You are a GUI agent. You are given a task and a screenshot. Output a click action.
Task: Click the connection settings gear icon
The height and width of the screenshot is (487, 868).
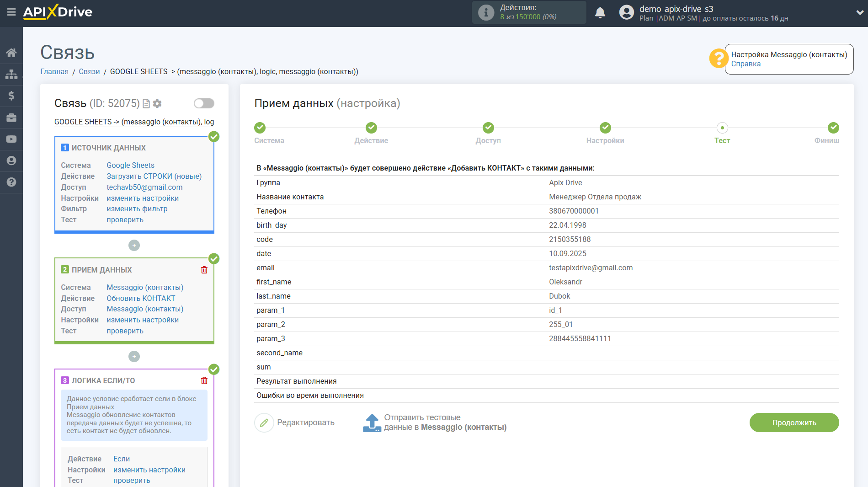click(x=157, y=104)
